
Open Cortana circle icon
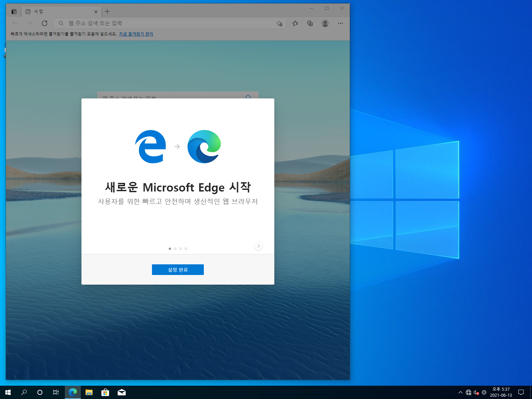click(40, 392)
